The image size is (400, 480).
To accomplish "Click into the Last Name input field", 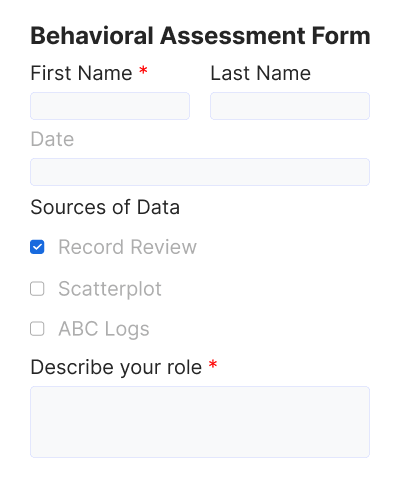I will pyautogui.click(x=290, y=106).
